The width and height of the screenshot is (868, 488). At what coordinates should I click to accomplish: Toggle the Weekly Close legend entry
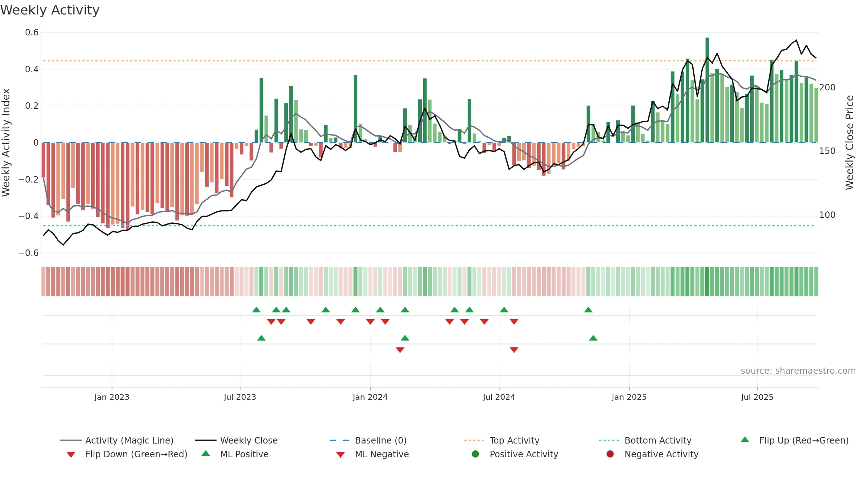[236, 440]
